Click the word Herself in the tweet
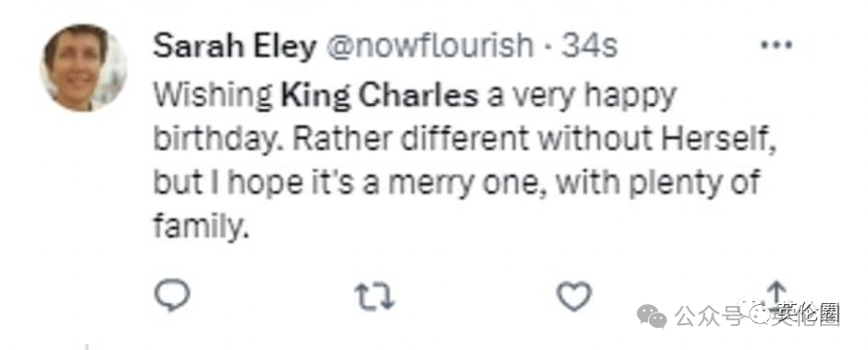This screenshot has height=350, width=868. coord(722,139)
